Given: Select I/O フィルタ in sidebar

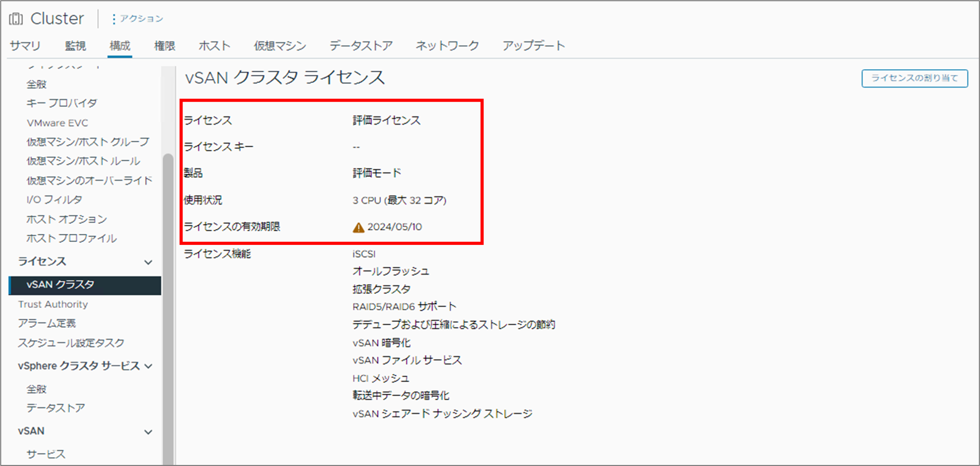Looking at the screenshot, I should [54, 200].
